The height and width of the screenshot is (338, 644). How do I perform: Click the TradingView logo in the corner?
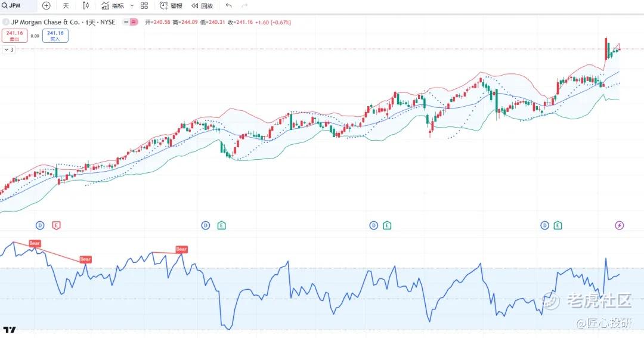pyautogui.click(x=10, y=330)
